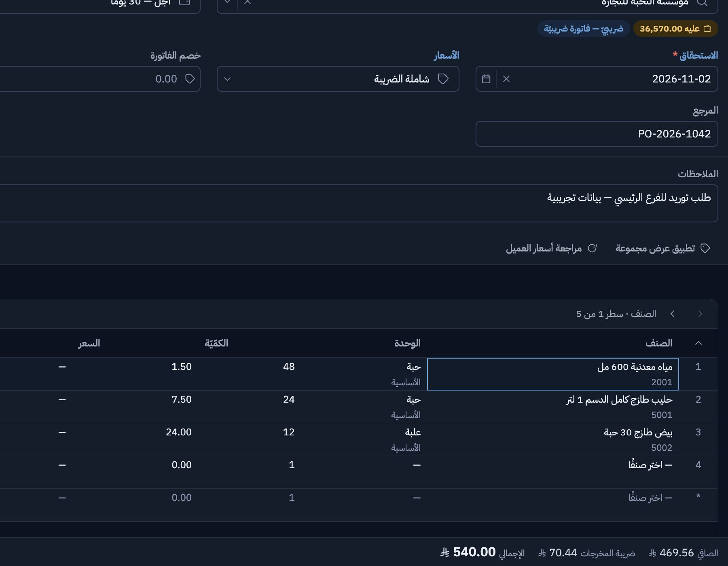Click price 7.50 in row 2
728x566 pixels.
click(x=182, y=399)
